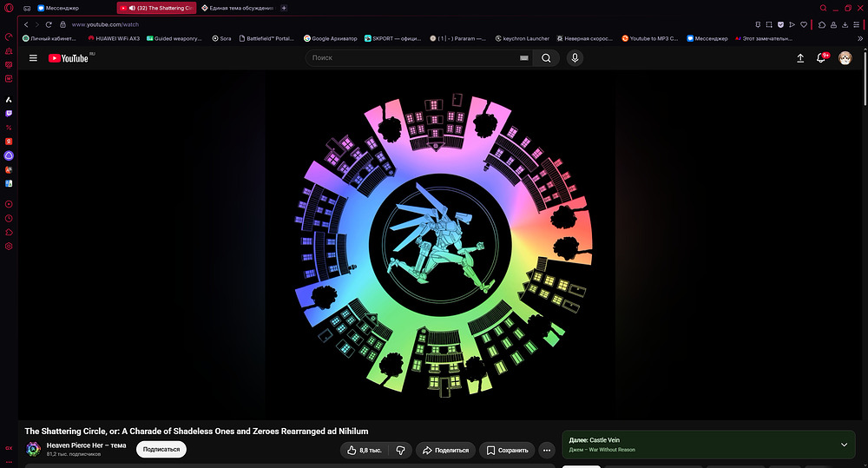Reload the current YouTube page
Screen dimensions: 868x468
(49, 24)
